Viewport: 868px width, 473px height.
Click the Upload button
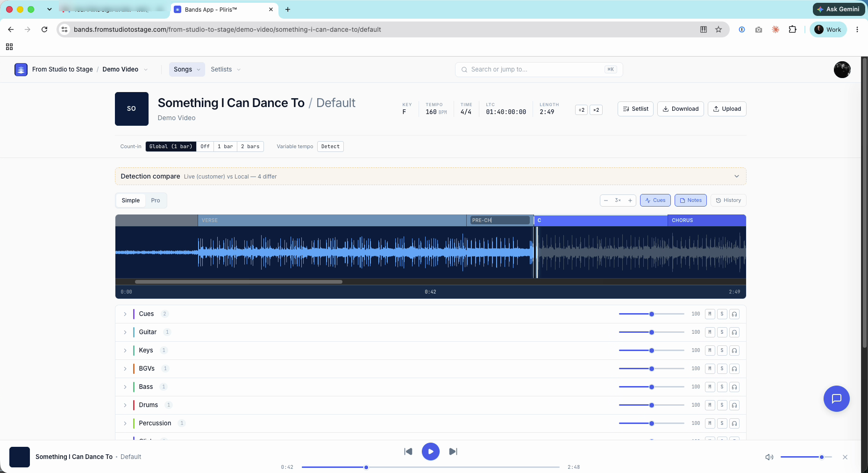click(727, 109)
